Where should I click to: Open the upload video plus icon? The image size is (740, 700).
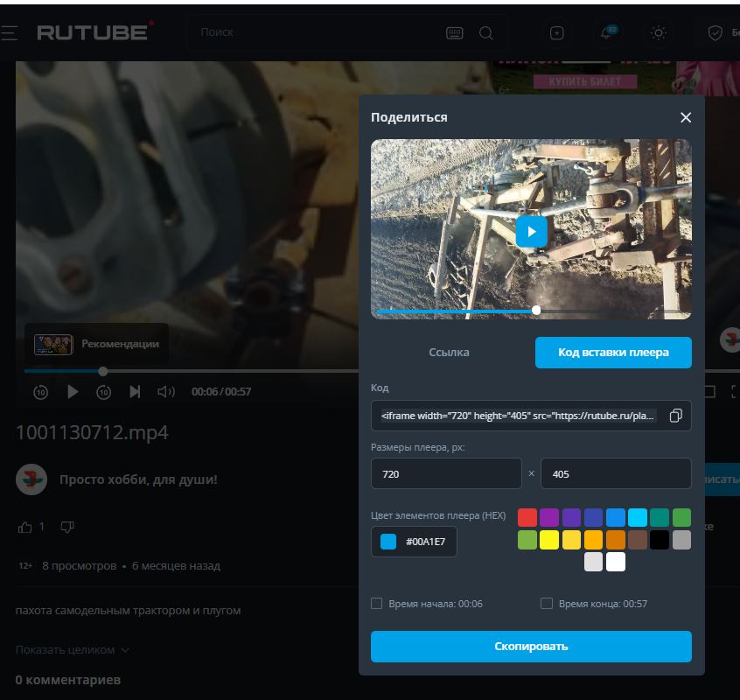point(557,33)
